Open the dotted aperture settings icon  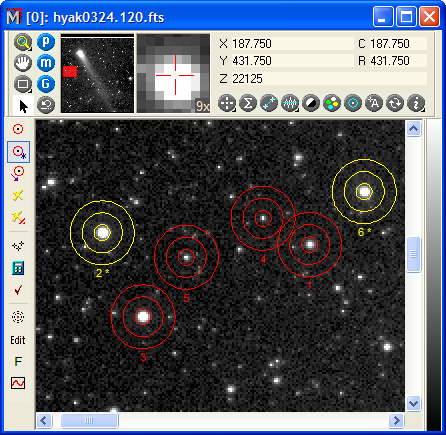[18, 317]
